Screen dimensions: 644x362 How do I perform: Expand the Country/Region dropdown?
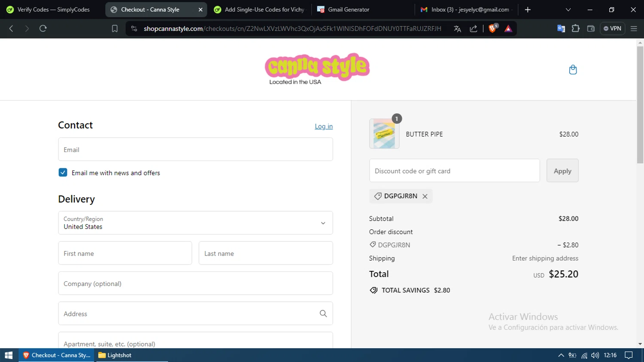195,223
